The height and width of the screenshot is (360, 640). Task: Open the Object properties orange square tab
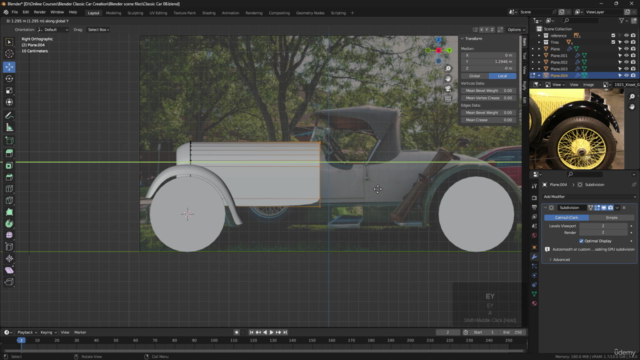534,247
